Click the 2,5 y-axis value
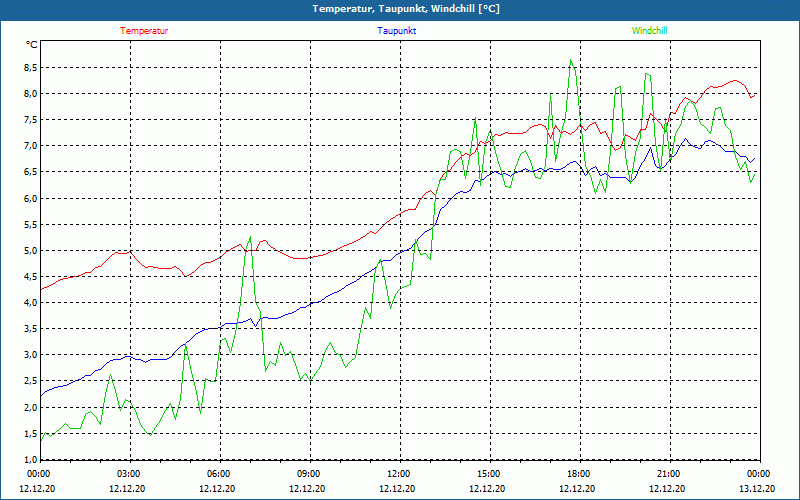 (31, 381)
